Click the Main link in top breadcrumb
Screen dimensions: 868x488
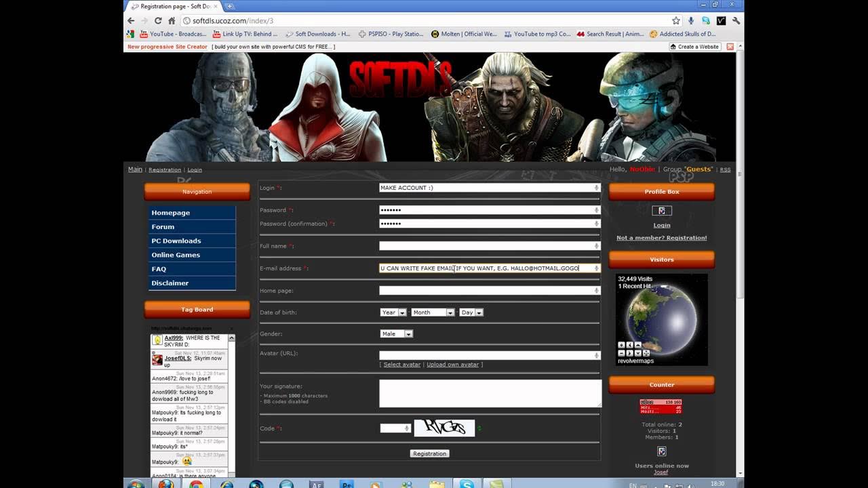[x=135, y=169]
